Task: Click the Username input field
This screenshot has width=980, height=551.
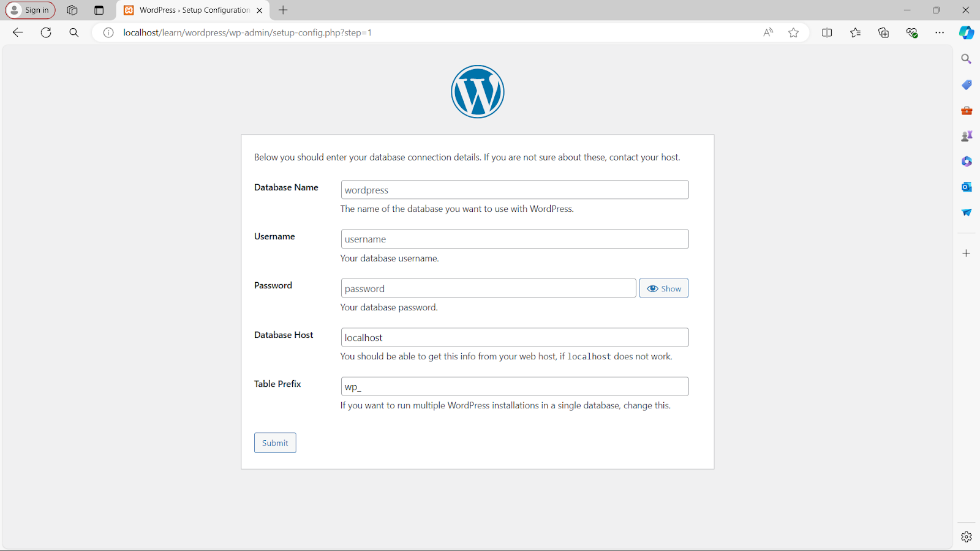Action: [514, 239]
